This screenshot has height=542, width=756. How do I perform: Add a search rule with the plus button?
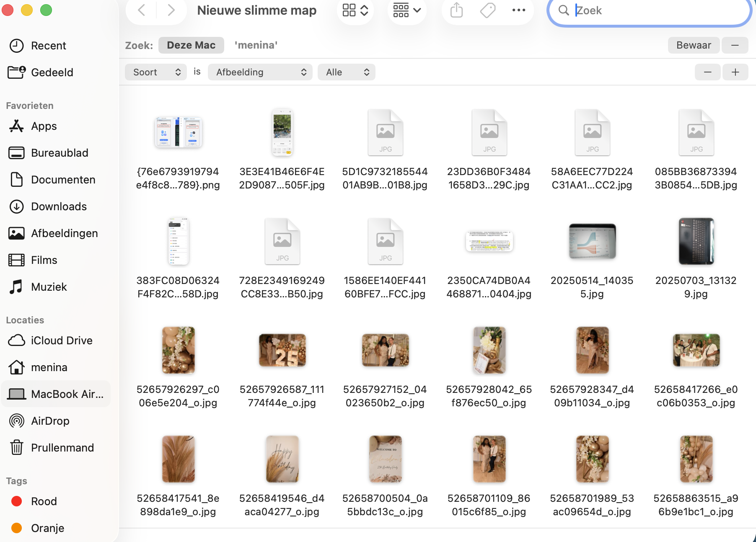tap(735, 72)
